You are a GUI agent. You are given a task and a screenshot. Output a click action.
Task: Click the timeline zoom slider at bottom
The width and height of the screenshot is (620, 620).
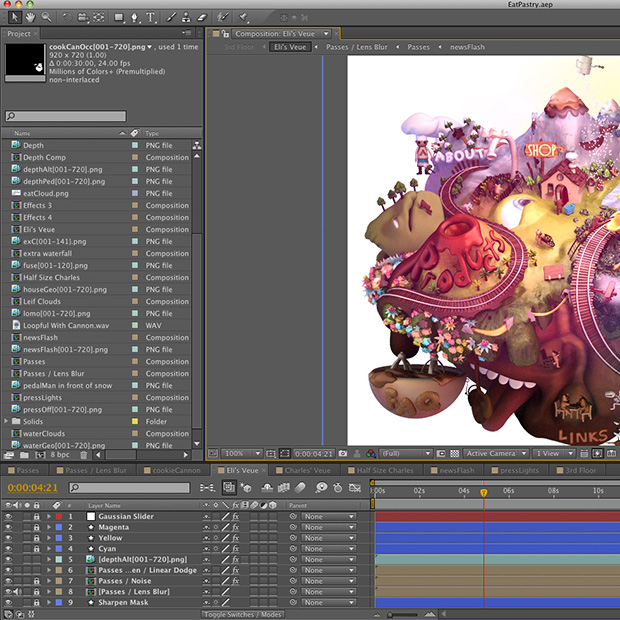pos(403,615)
